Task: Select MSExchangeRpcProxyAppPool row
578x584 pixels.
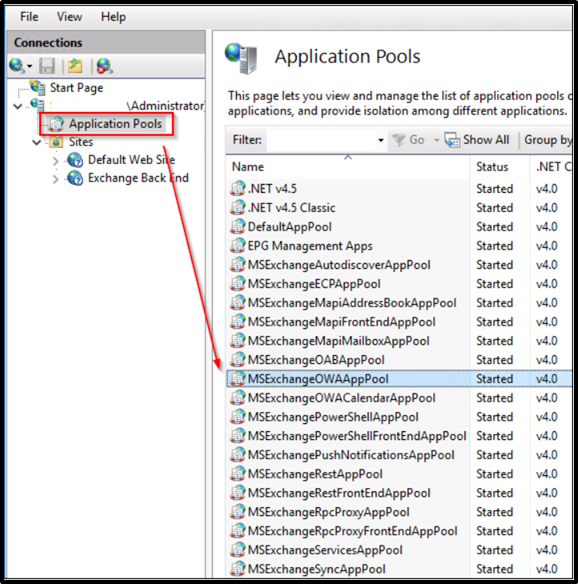Action: (399, 512)
